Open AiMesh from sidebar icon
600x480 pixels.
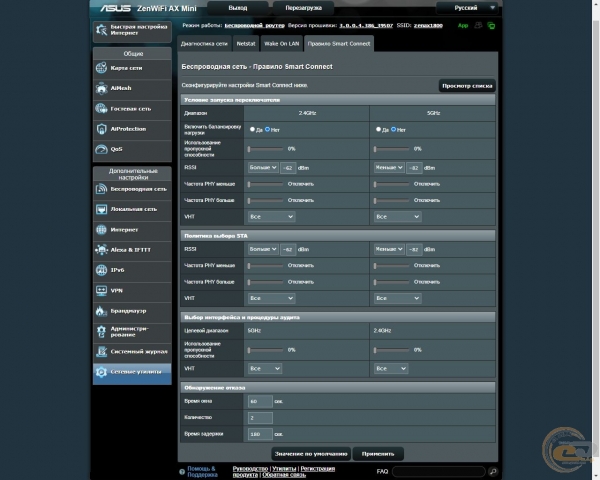pos(101,88)
